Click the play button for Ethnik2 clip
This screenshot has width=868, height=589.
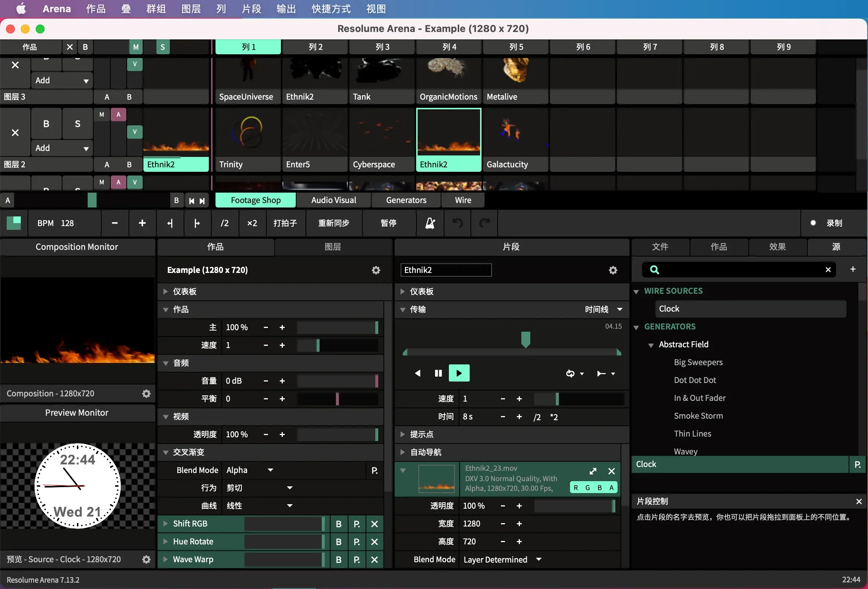[x=460, y=373]
